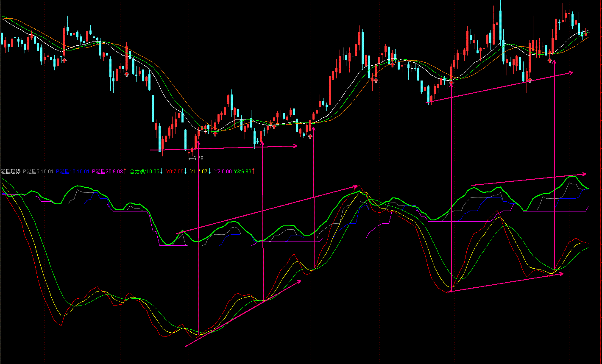Click the magenta Y2:0.00 label
602x364 pixels.
(223, 172)
